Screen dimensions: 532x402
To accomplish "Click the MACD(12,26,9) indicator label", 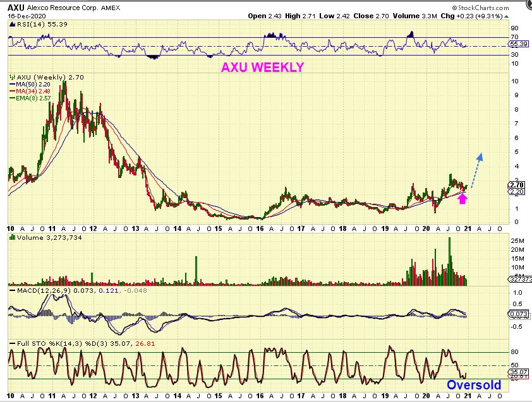I will (44, 291).
